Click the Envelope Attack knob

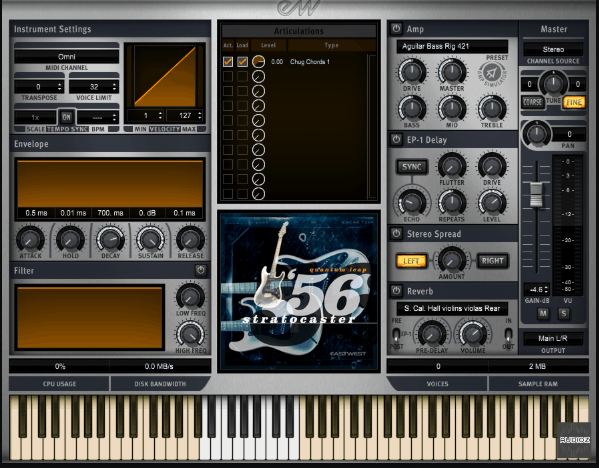[x=30, y=240]
